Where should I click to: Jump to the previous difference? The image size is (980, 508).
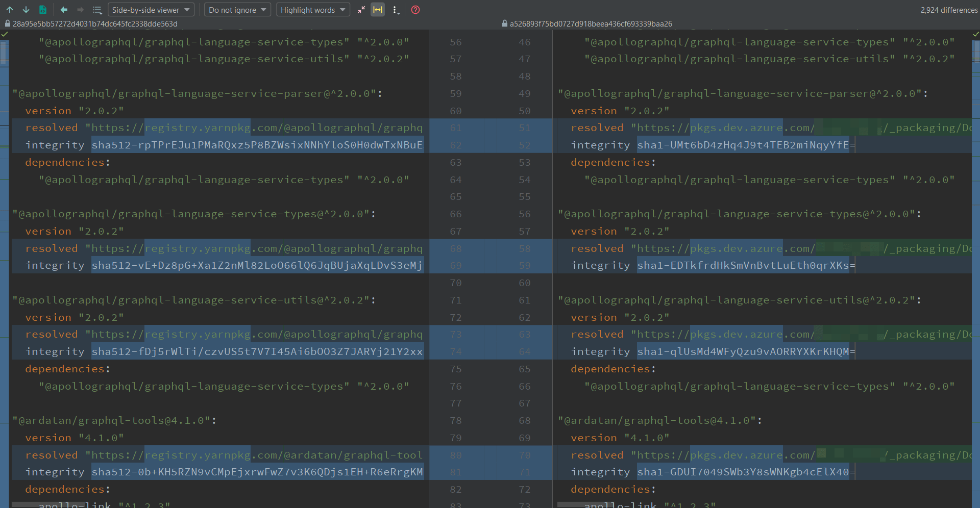point(11,10)
